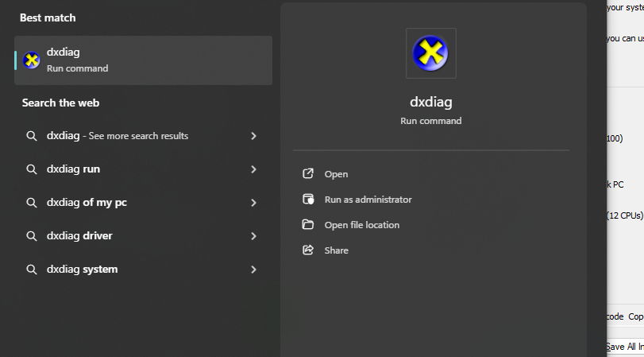
Task: Expand the 'dxdiag driver' suggestion chevron
Action: click(253, 235)
